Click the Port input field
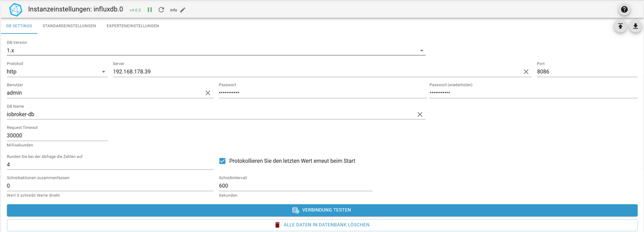The image size is (644, 232). click(587, 71)
